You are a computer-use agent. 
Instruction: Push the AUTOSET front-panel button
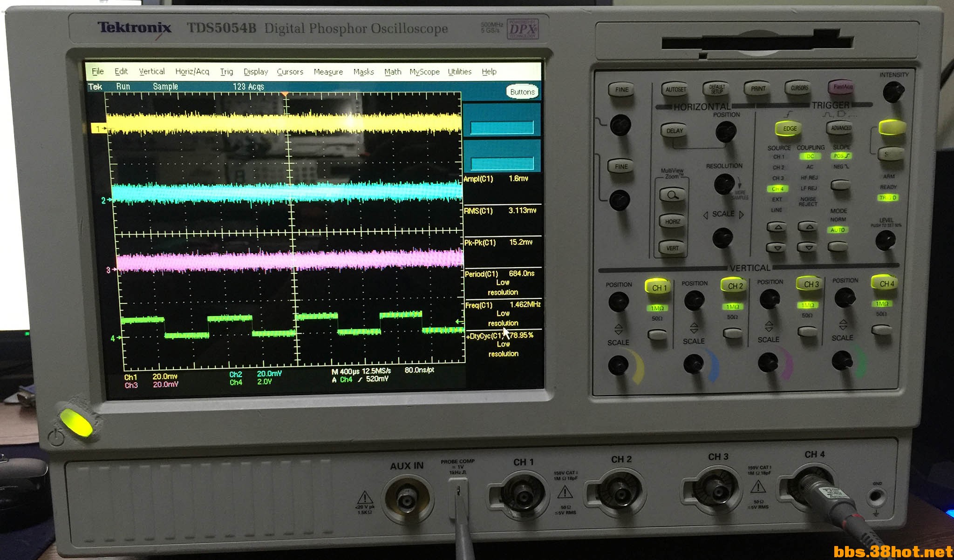[675, 89]
